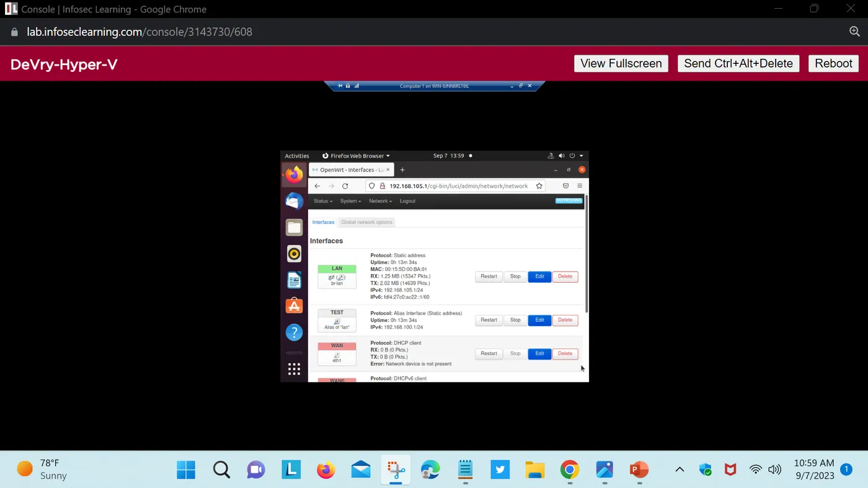This screenshot has width=868, height=488.
Task: Open Ubuntu Activities overview
Action: tap(297, 156)
